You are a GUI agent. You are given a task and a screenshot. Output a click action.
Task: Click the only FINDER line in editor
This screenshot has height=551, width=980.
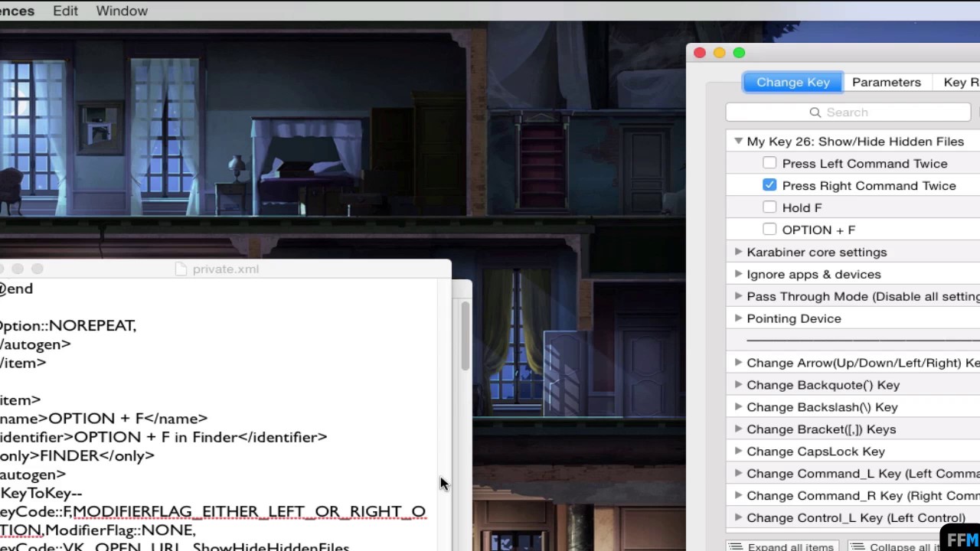point(77,455)
